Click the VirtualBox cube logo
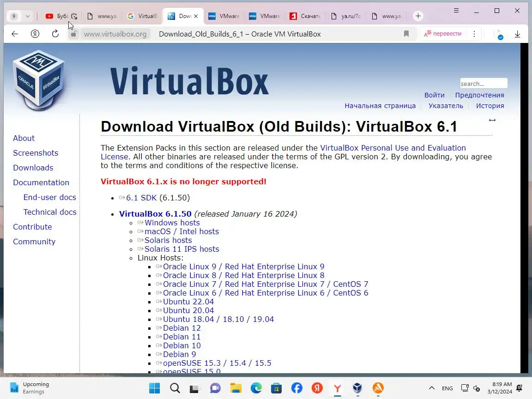This screenshot has width=532, height=399. pyautogui.click(x=39, y=80)
